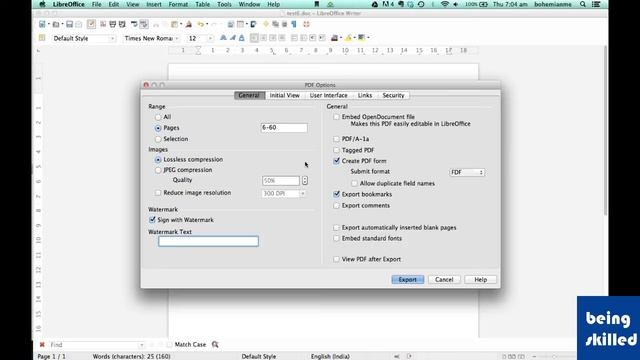Click the Show Draw Functions icon
640x360 pixels.
[x=253, y=24]
